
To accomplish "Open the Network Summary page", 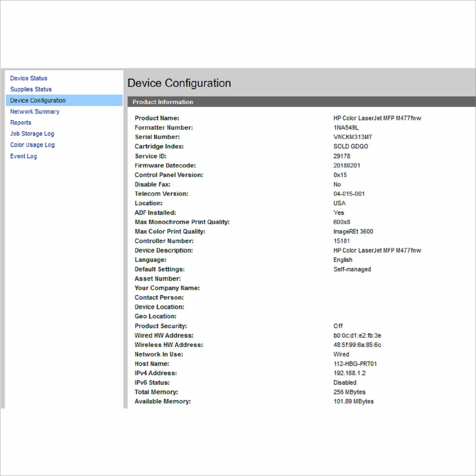I will 35,112.
